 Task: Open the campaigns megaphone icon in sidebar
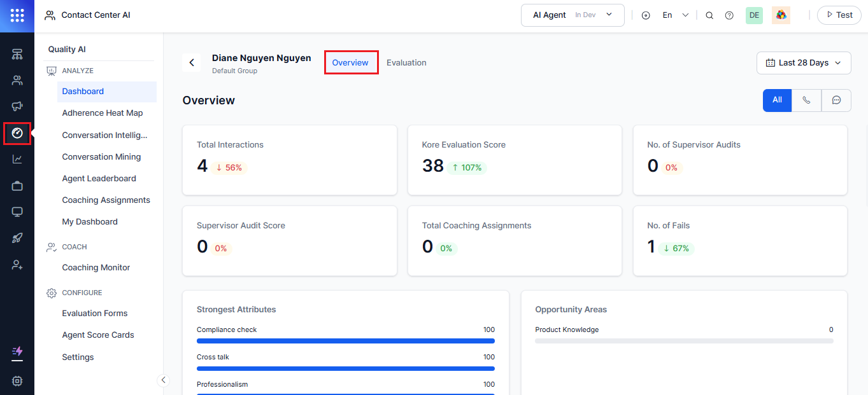(17, 106)
